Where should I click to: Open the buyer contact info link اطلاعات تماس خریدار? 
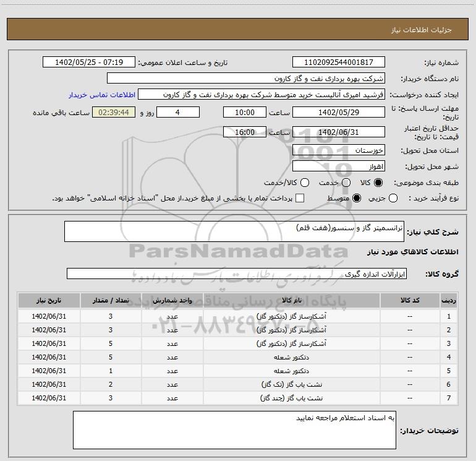click(102, 95)
